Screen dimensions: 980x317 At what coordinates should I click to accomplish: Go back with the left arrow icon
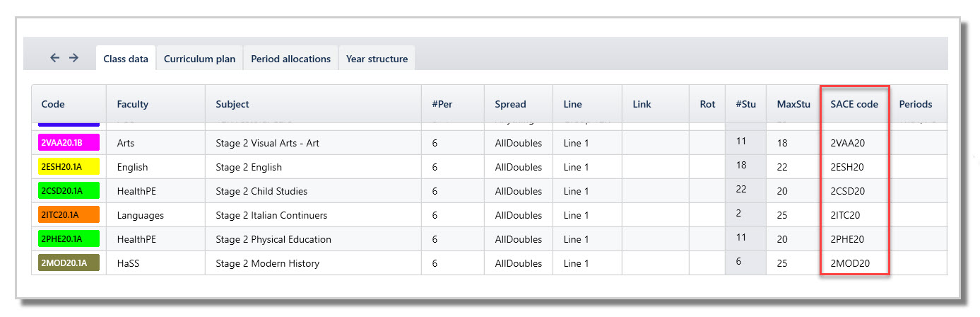coord(55,58)
